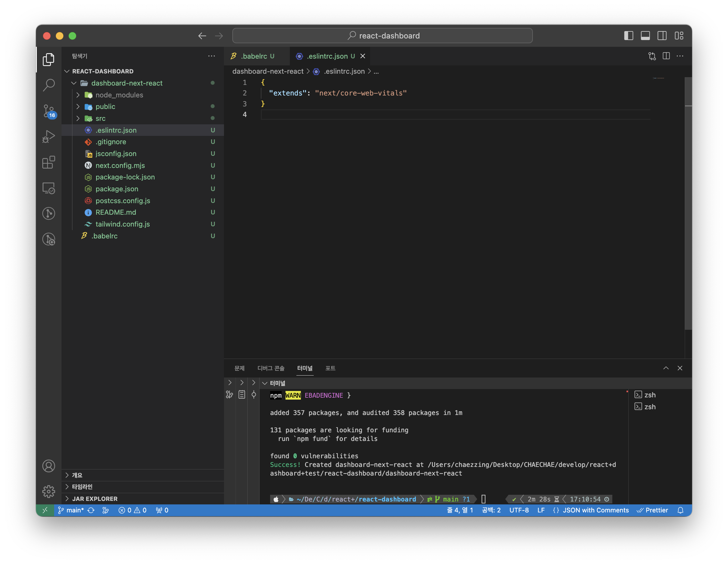Toggle the primary sidebar layout button
728x564 pixels.
pos(628,36)
